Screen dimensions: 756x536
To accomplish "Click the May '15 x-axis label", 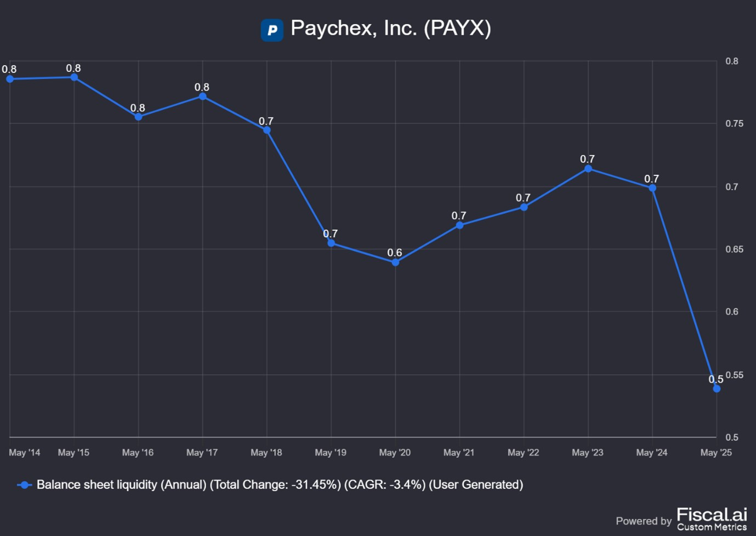I will pyautogui.click(x=73, y=453).
